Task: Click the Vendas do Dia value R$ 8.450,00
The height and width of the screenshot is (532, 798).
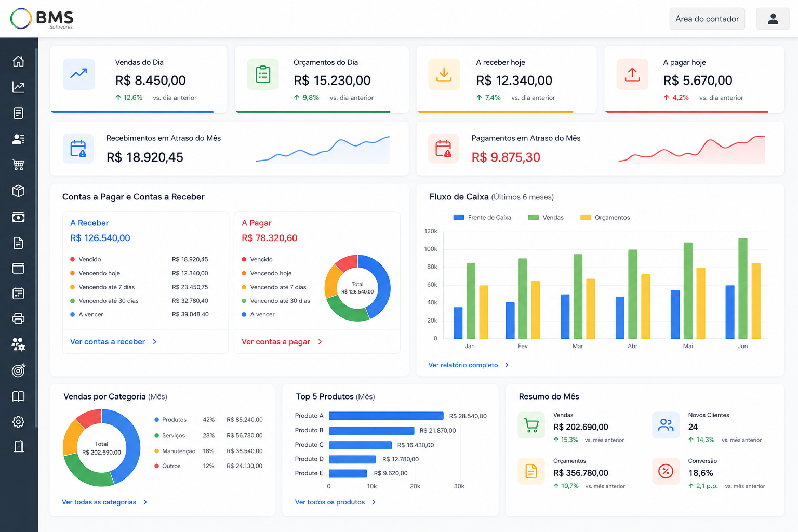Action: point(151,81)
